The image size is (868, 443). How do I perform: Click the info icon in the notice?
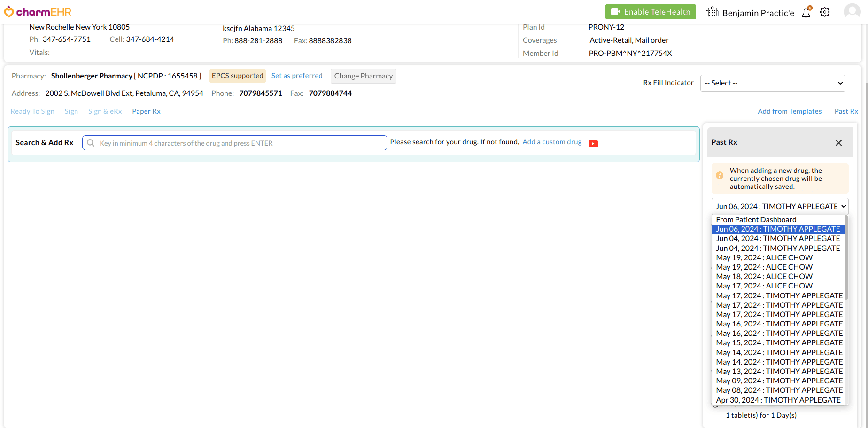coord(720,175)
